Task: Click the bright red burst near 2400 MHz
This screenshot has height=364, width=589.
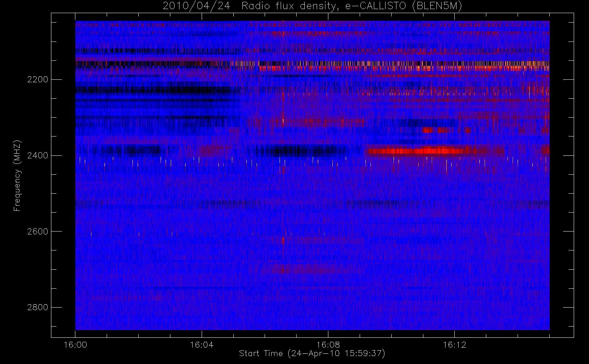Action: click(419, 151)
